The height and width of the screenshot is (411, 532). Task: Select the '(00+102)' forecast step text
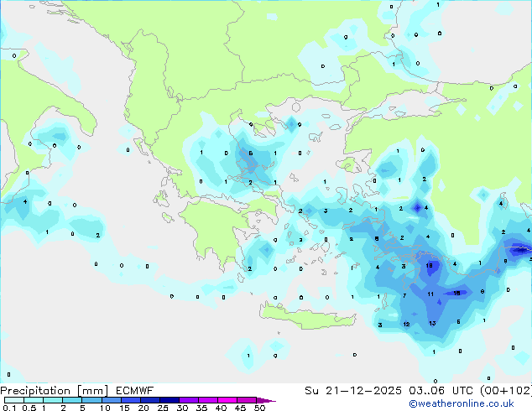tap(506, 391)
